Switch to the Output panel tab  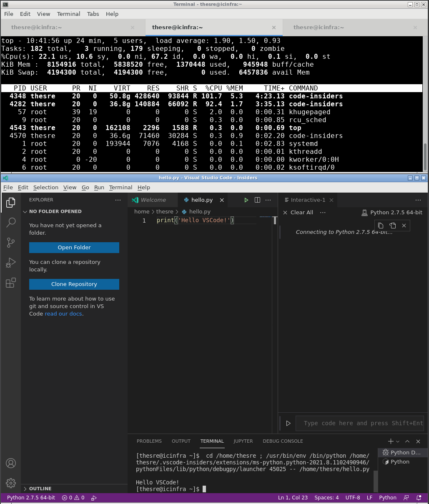181,441
